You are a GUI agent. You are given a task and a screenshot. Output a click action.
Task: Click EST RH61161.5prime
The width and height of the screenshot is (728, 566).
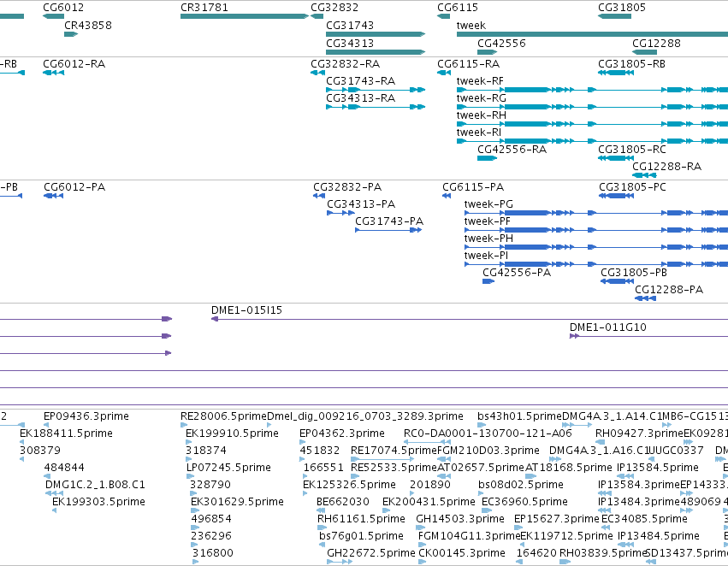(x=361, y=519)
